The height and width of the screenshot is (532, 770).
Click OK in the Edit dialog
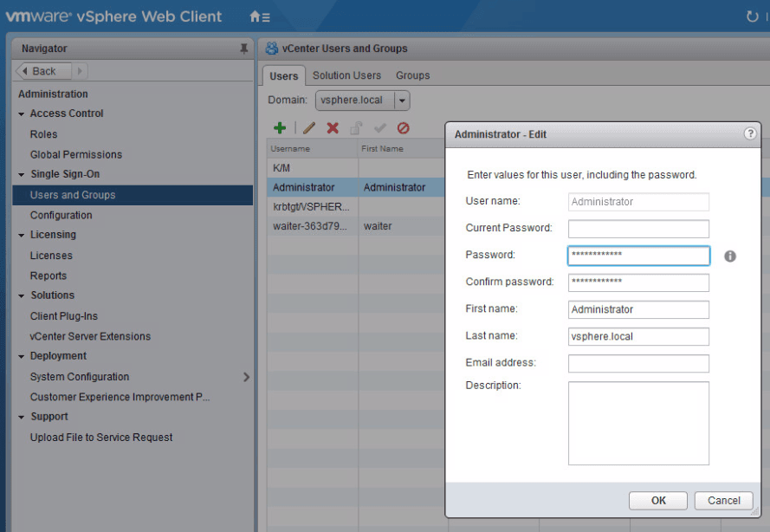pos(658,501)
